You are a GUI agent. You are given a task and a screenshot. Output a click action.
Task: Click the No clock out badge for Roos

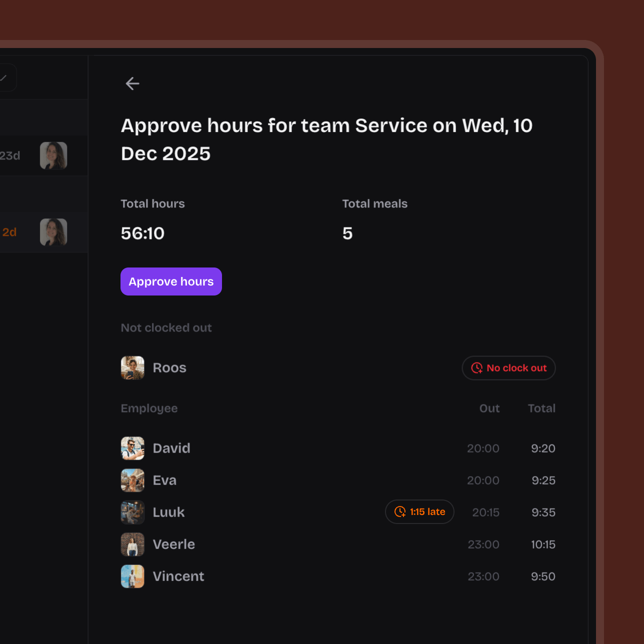coord(508,368)
